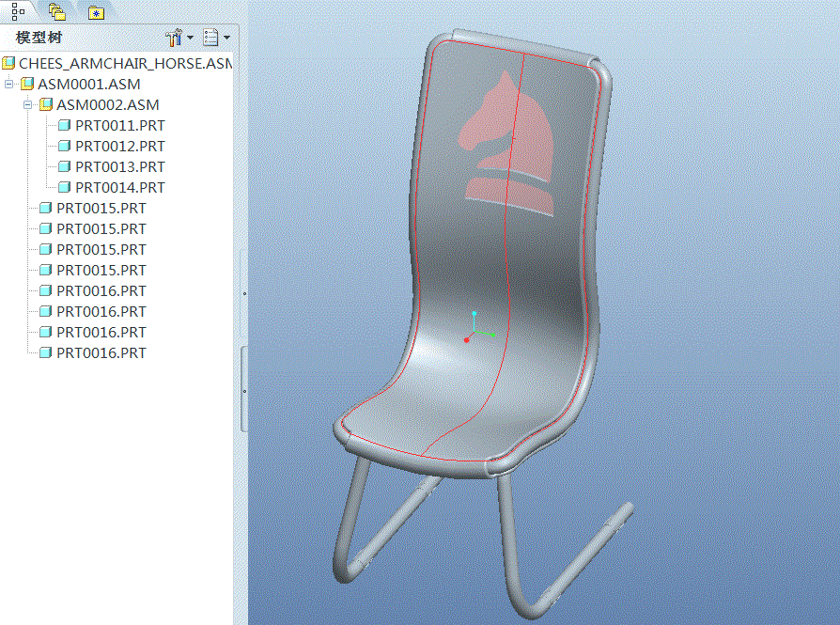The width and height of the screenshot is (840, 625).
Task: Select the PRT0011.PRT part name
Action: click(120, 125)
